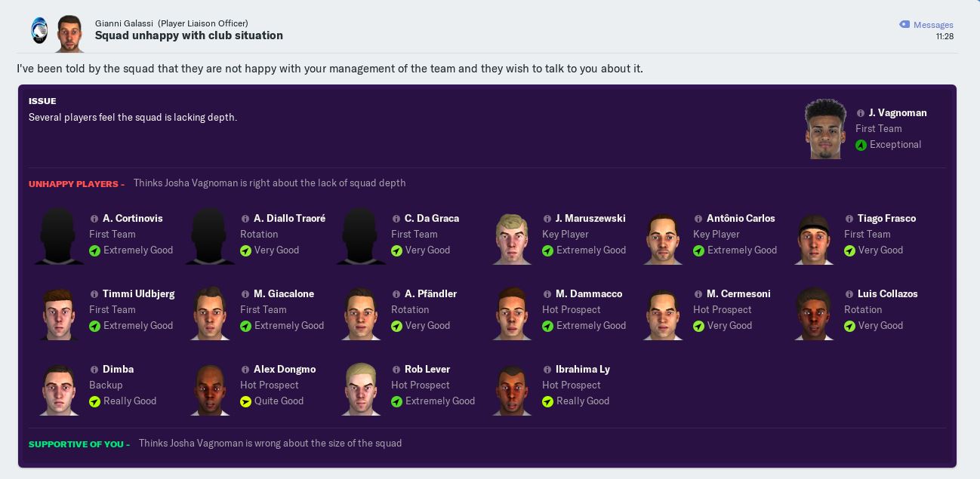
Task: Click the info icon beside Rob Lever
Action: [x=396, y=370]
